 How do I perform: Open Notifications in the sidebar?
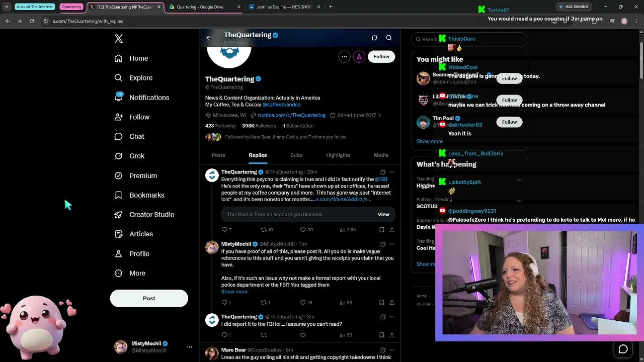(142, 98)
